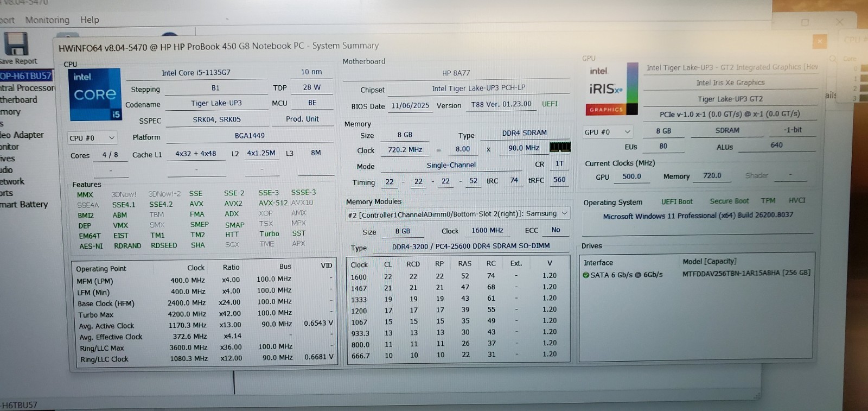
Task: Open the GPU #0 selector dropdown
Action: [608, 132]
